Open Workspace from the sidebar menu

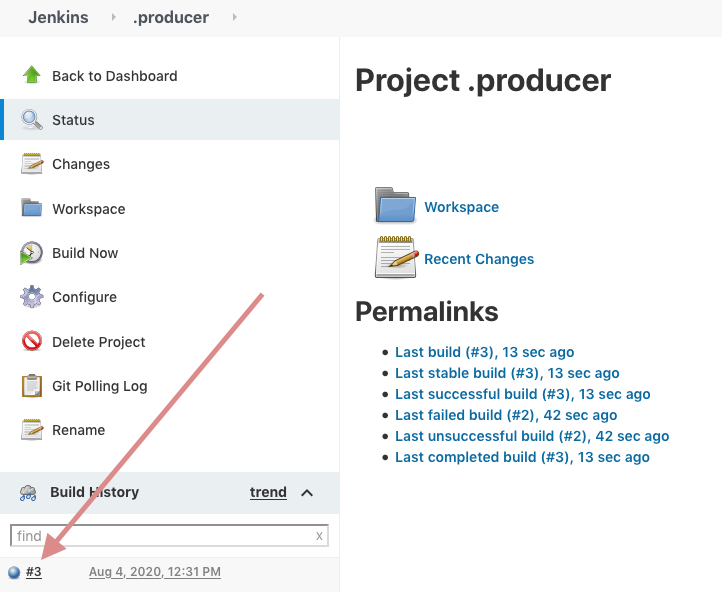click(88, 209)
